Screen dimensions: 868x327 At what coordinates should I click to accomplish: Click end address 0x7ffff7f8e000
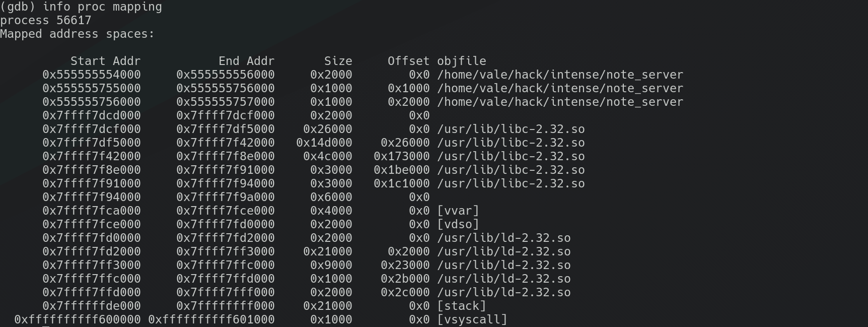tap(226, 157)
